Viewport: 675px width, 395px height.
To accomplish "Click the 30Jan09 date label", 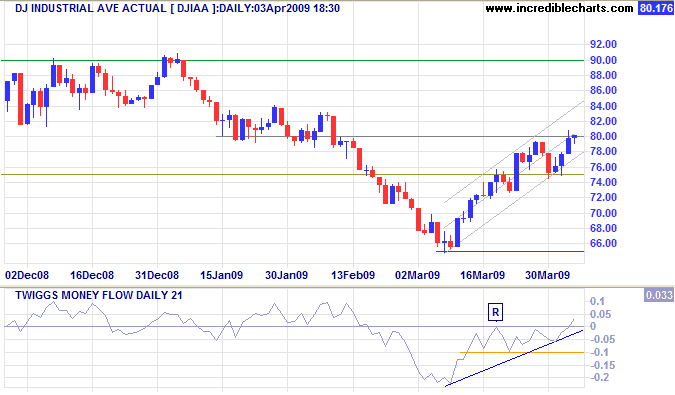I will tap(287, 275).
